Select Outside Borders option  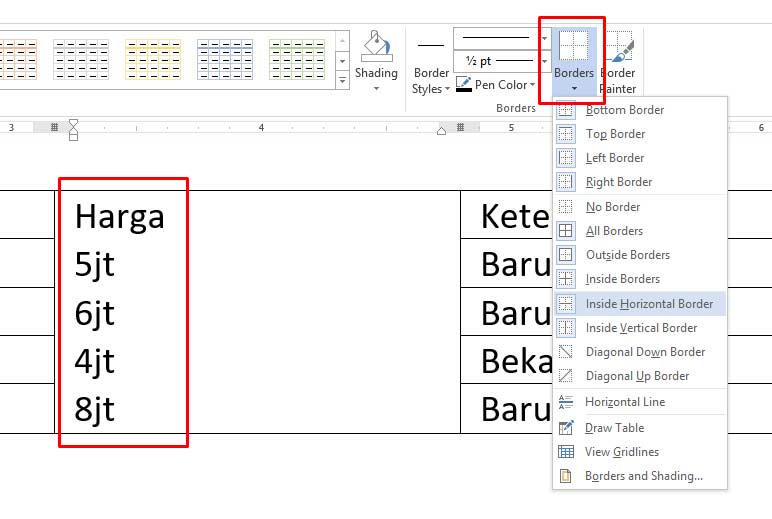[640, 255]
